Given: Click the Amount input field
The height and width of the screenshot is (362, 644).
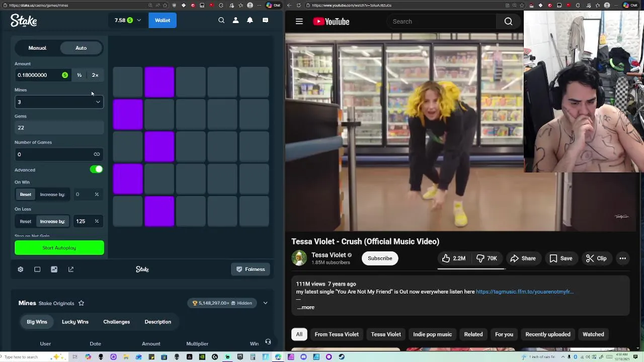Looking at the screenshot, I should (42, 75).
